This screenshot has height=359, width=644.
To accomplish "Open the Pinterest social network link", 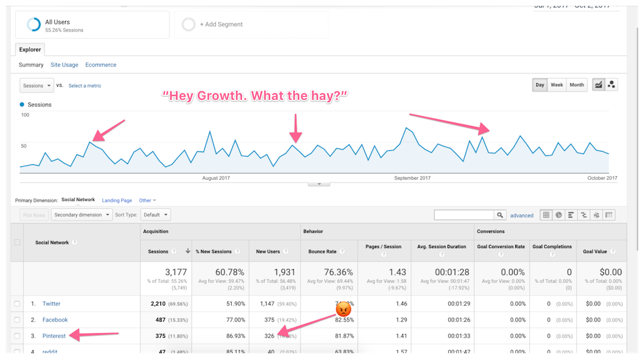I will coord(54,336).
